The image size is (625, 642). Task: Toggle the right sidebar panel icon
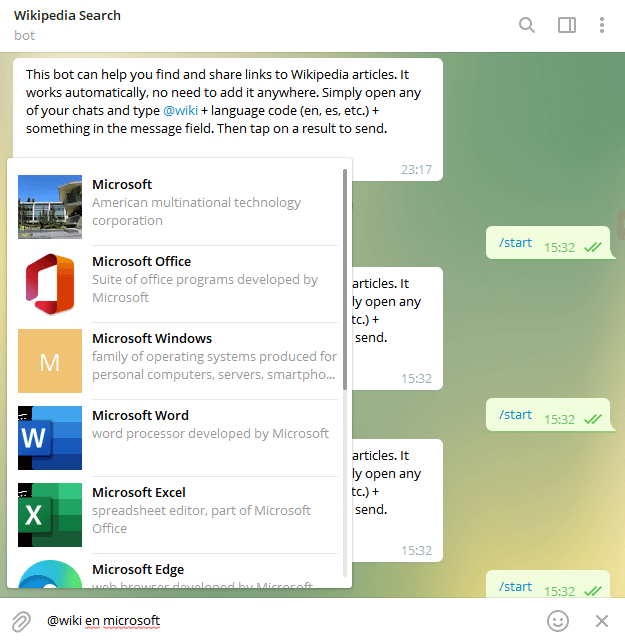coord(567,25)
